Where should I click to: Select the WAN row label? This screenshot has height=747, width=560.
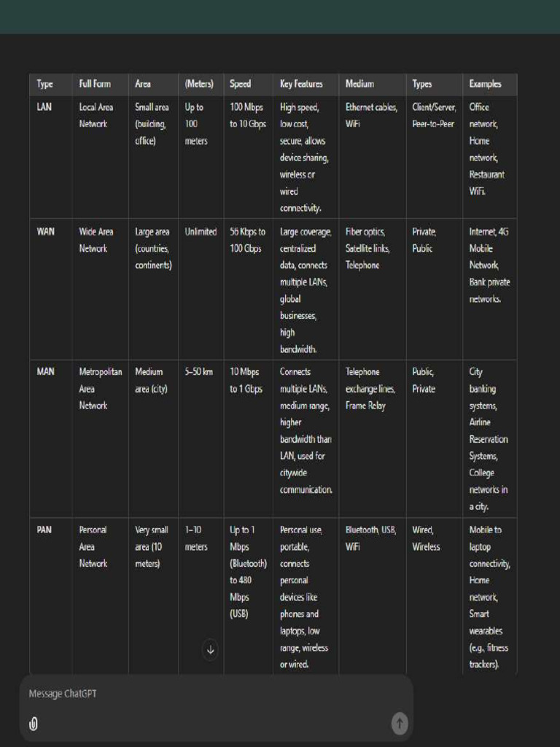pyautogui.click(x=45, y=232)
